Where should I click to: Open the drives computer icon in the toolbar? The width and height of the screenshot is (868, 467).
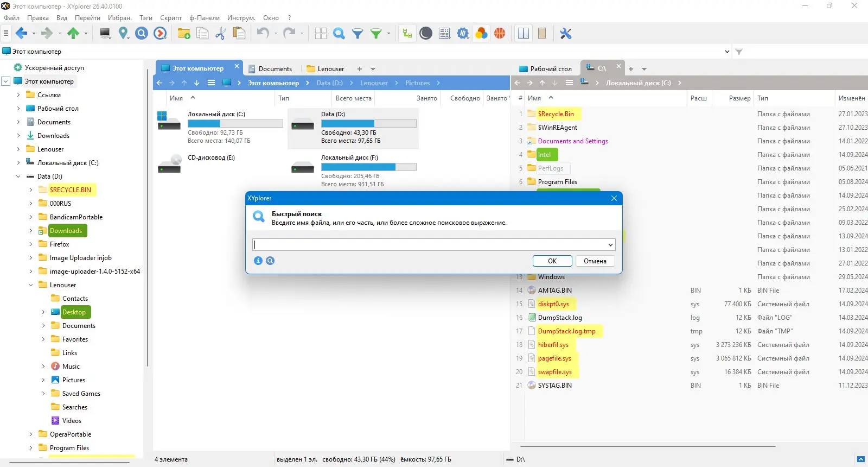point(105,34)
